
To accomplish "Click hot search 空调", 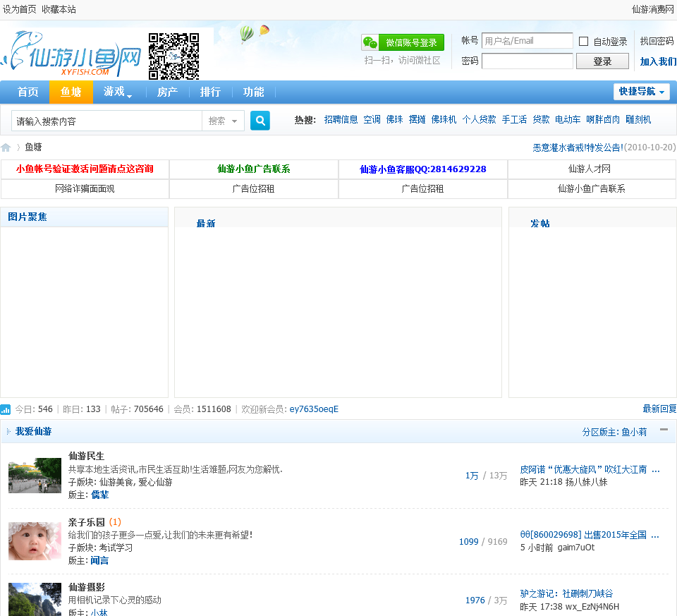I will (372, 120).
